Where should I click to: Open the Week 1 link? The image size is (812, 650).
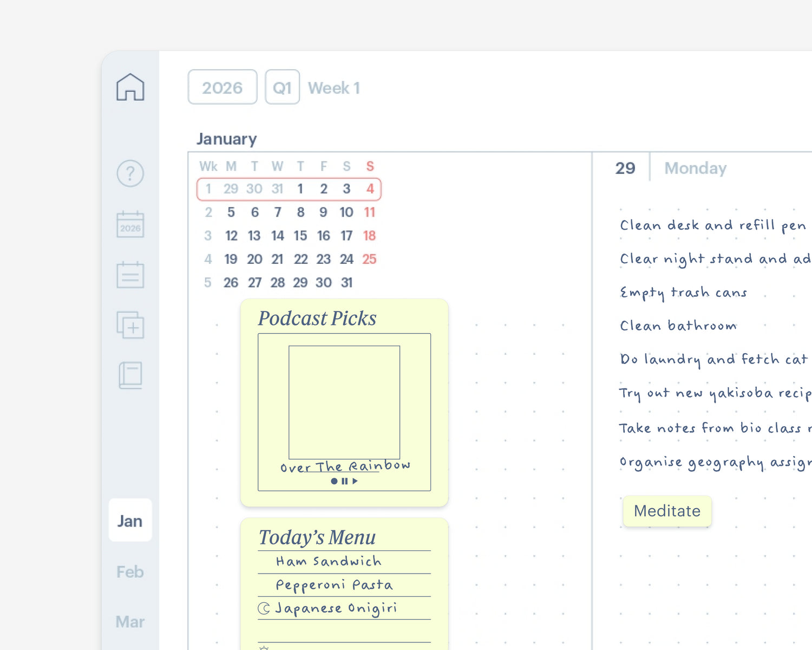(333, 88)
